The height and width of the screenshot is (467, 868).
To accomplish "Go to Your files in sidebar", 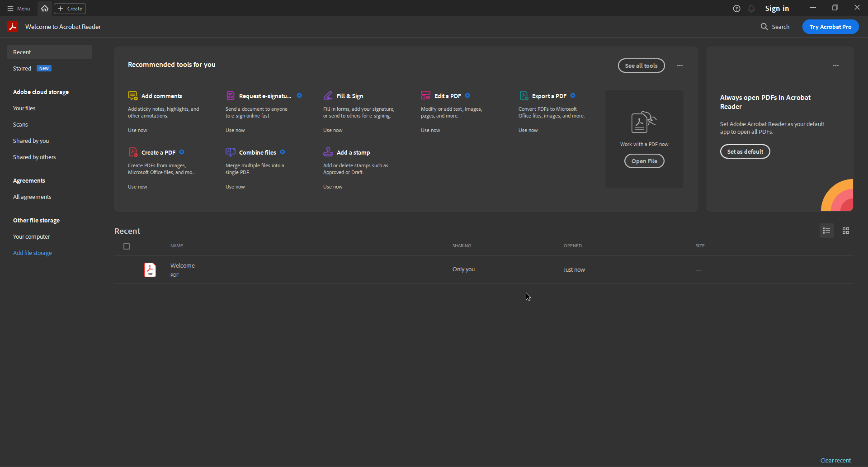I will (x=24, y=108).
